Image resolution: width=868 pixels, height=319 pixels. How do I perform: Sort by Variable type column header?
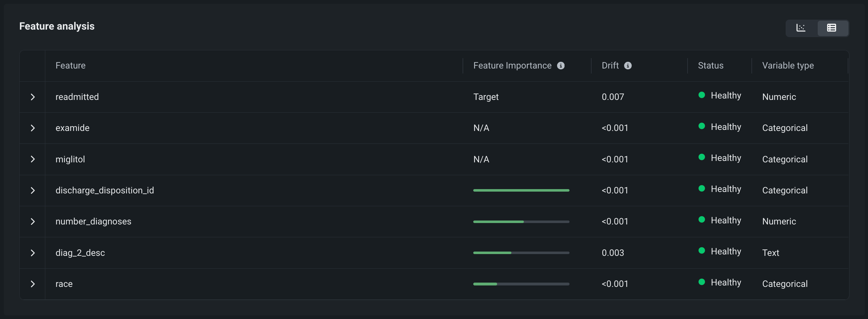[788, 66]
